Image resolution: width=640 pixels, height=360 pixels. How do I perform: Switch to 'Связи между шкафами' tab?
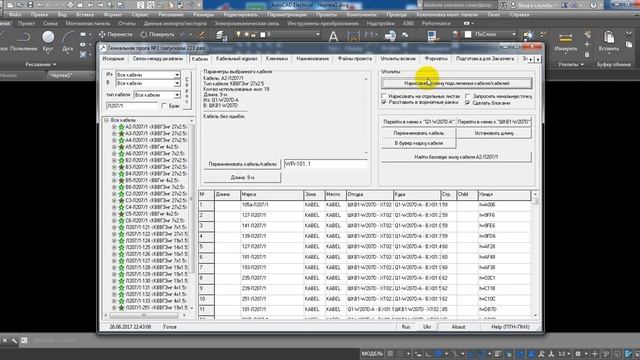[158, 59]
